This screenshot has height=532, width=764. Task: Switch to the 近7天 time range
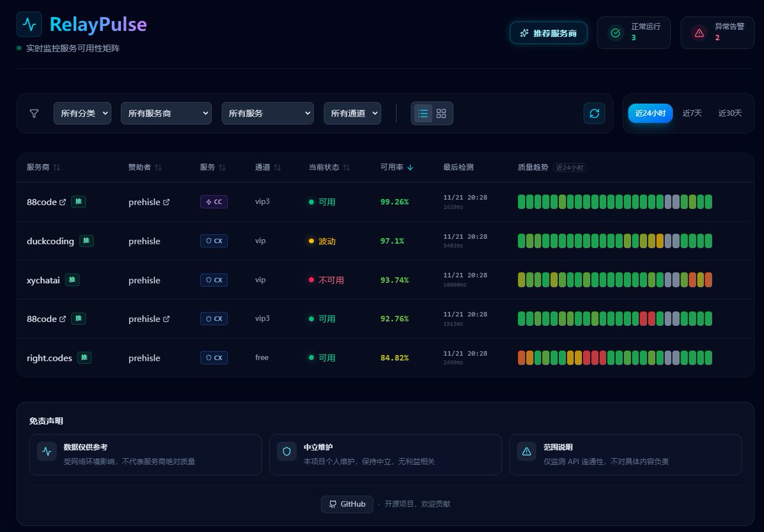(692, 113)
